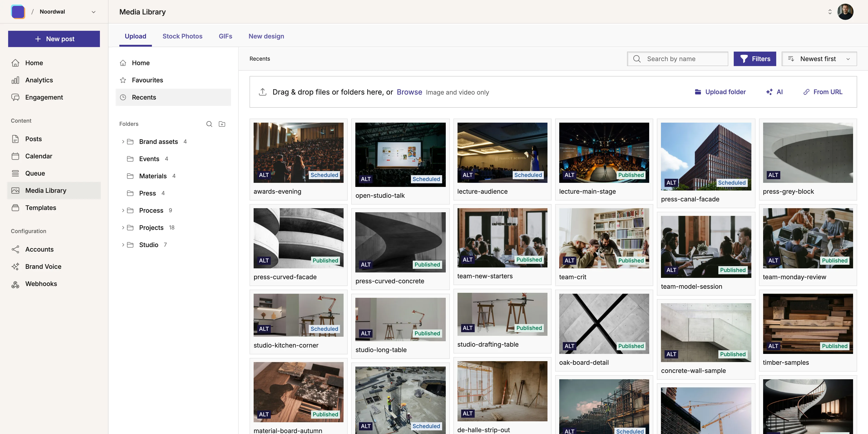
Task: Open the team-monday-review thumbnail
Action: 808,238
